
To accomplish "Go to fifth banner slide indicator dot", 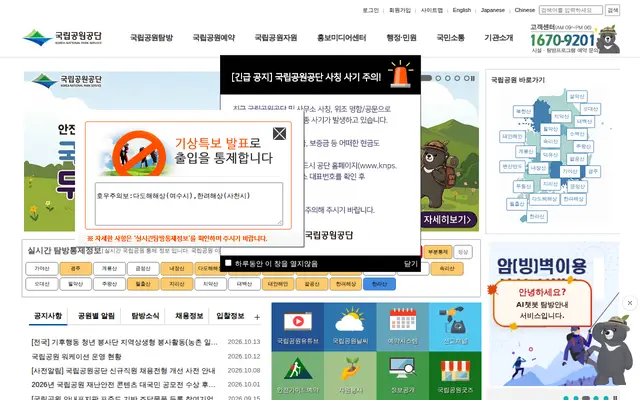I will point(467,78).
